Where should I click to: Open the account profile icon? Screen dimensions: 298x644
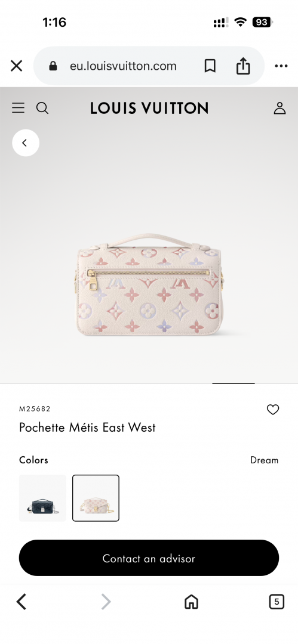(280, 108)
